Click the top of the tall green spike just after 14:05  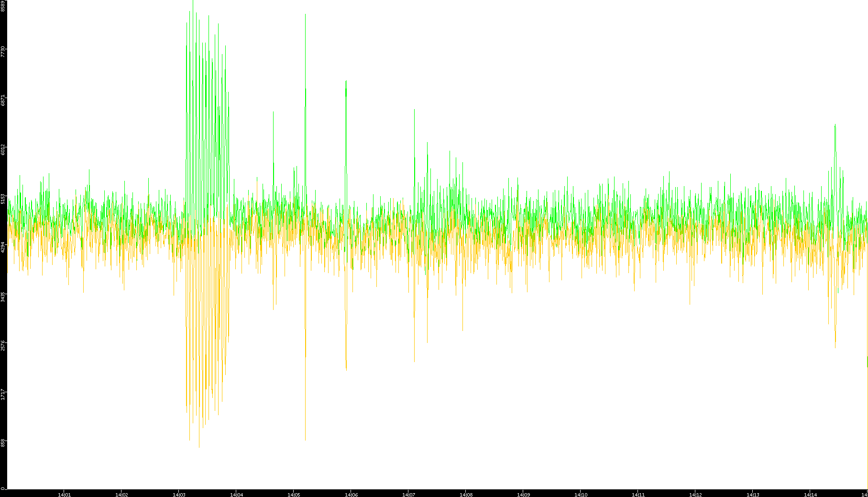tap(305, 15)
